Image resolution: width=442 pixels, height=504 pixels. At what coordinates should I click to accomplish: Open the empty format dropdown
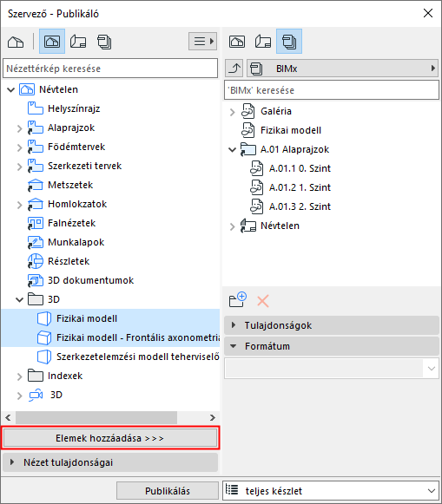tap(332, 369)
